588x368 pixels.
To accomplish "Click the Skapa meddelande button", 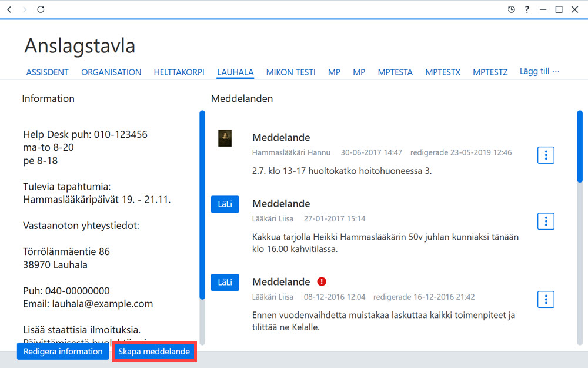I will [154, 352].
